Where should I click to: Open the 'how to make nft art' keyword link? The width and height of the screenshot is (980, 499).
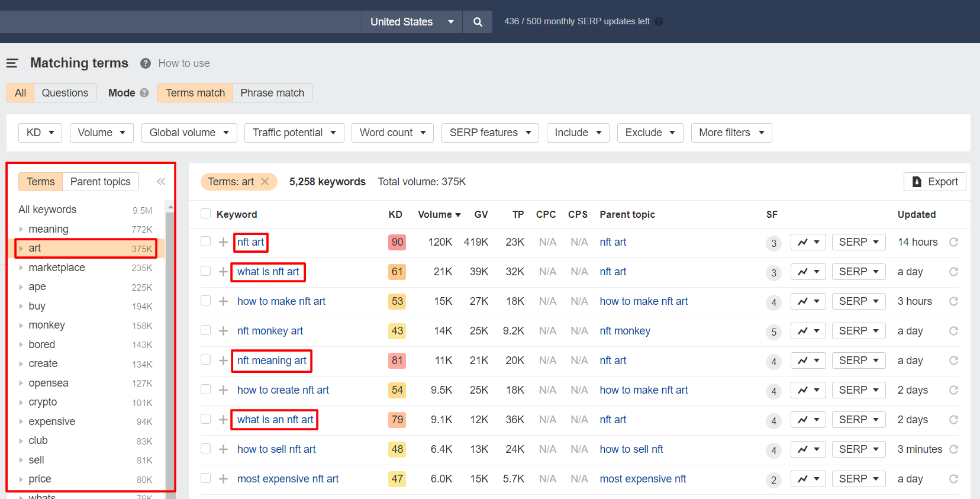pos(281,301)
